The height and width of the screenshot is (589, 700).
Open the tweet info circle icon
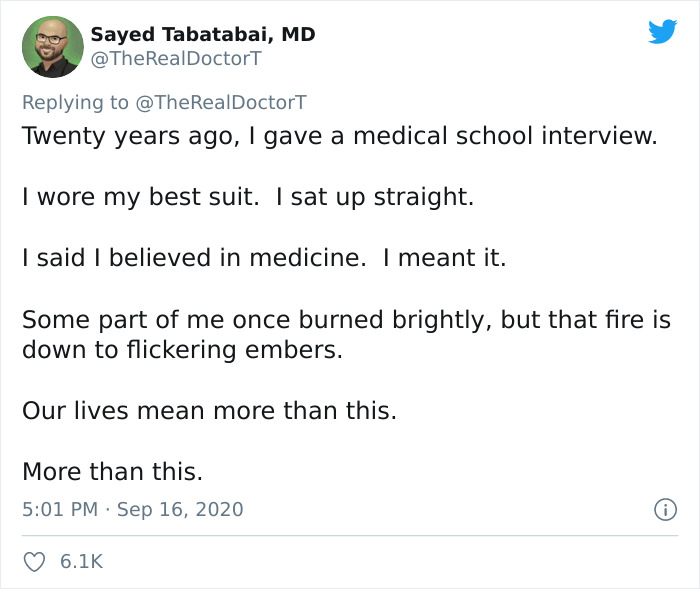(x=664, y=510)
